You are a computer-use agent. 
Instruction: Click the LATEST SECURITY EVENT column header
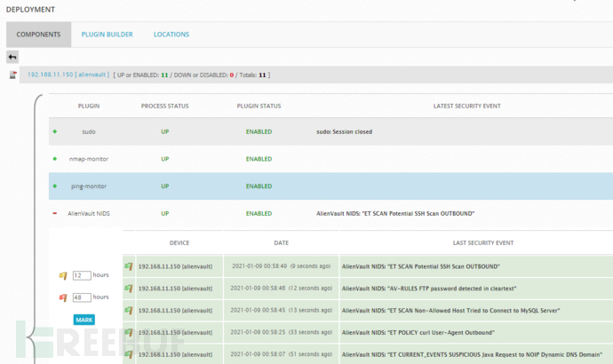tap(466, 106)
